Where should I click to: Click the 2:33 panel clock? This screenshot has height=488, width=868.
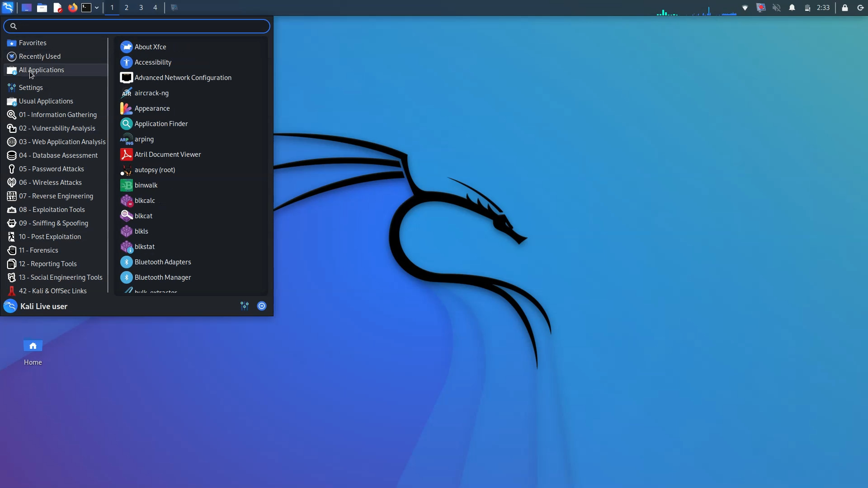coord(823,8)
